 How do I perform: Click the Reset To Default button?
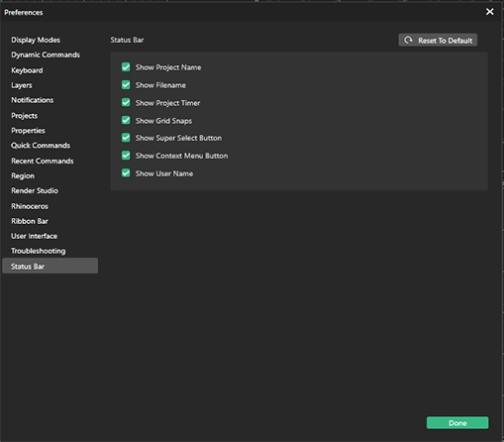point(438,40)
